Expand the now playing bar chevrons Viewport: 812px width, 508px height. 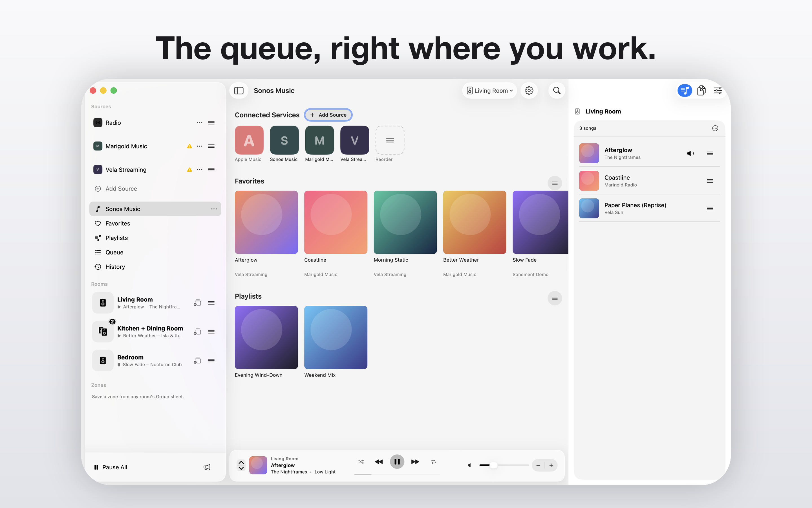click(x=241, y=465)
